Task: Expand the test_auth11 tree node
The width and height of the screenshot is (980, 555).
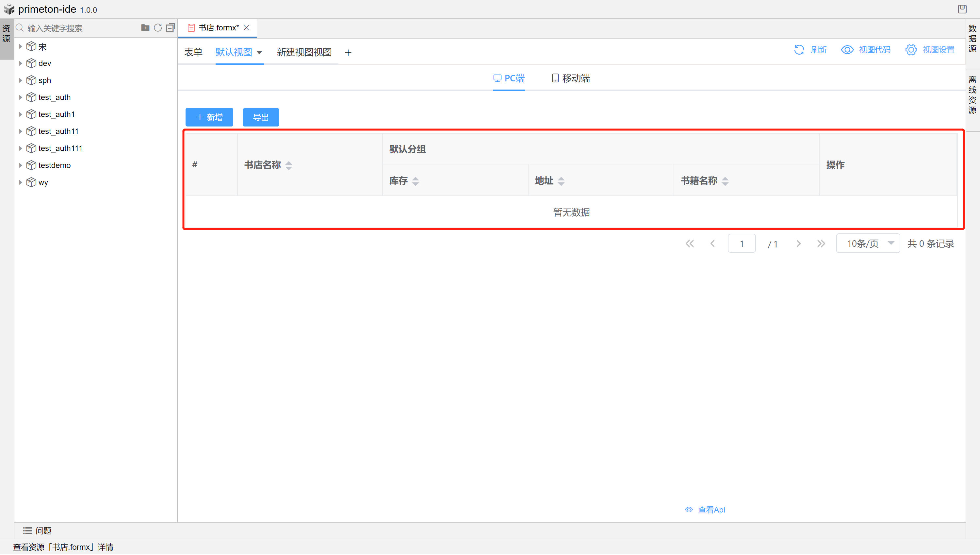Action: click(x=20, y=131)
